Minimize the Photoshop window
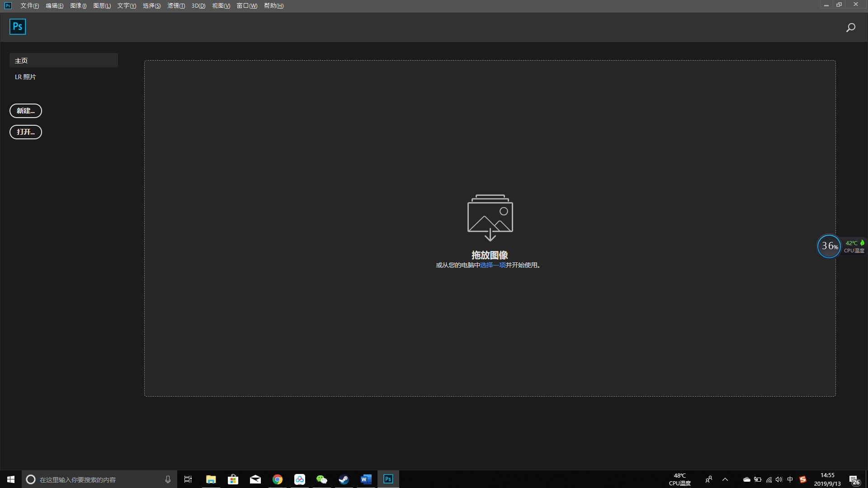Viewport: 868px width, 488px height. [x=826, y=5]
